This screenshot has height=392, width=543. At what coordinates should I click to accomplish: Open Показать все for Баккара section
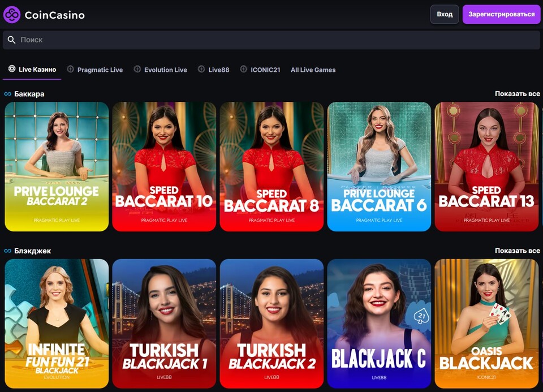[x=516, y=93]
